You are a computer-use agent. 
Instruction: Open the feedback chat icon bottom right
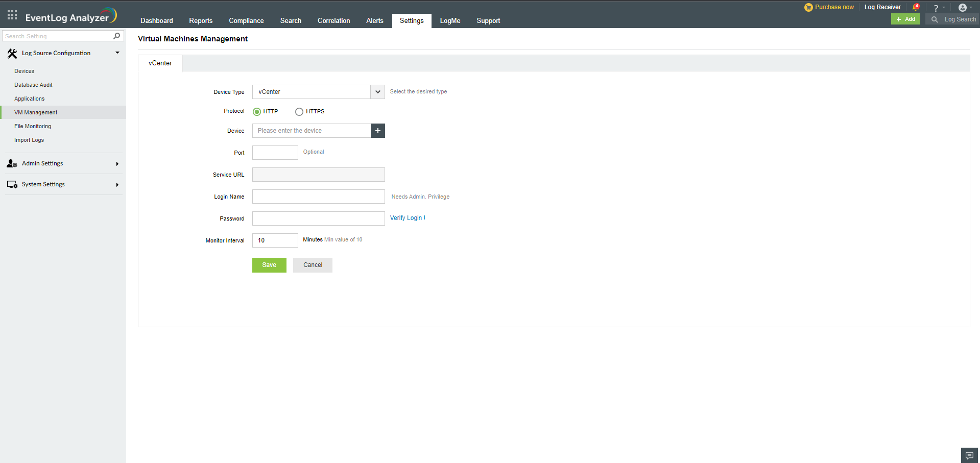point(969,455)
